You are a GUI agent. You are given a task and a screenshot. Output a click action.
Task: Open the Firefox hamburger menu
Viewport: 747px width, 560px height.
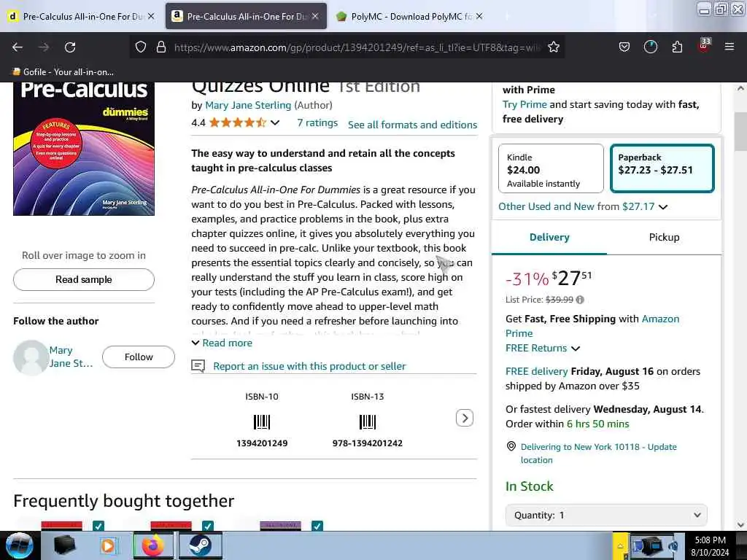click(729, 47)
